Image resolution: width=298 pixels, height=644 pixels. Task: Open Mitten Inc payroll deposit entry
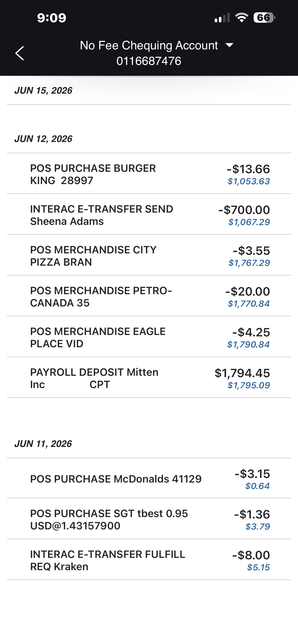pyautogui.click(x=149, y=377)
